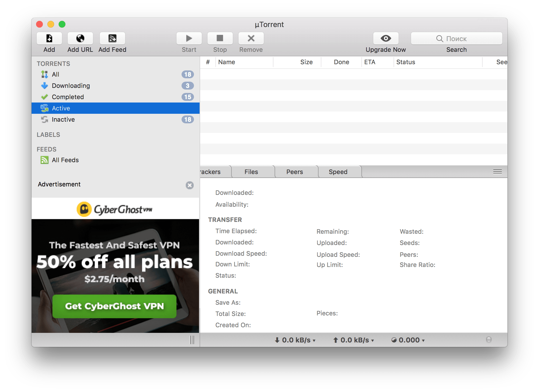Click the Upgrade Now eye icon
This screenshot has width=539, height=392.
(386, 38)
